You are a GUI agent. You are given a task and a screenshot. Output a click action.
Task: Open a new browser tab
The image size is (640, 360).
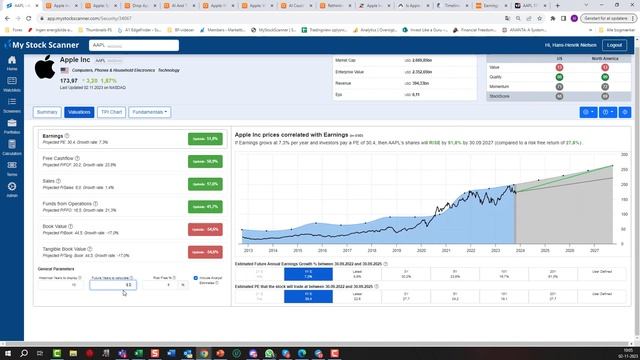pyautogui.click(x=558, y=6)
